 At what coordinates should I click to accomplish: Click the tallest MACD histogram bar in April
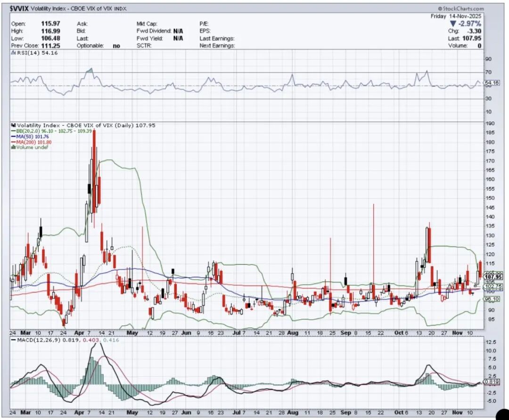(x=92, y=372)
